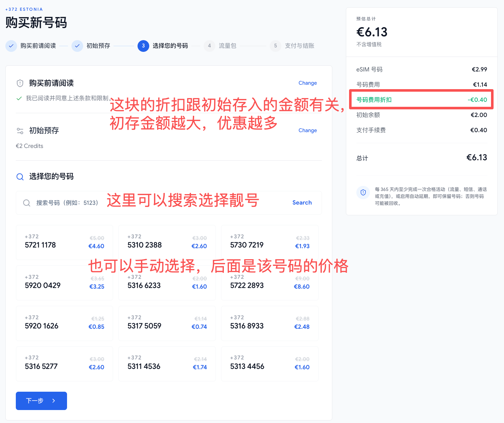Click the eSIM 号码 price row
504x423 pixels.
[x=421, y=69]
